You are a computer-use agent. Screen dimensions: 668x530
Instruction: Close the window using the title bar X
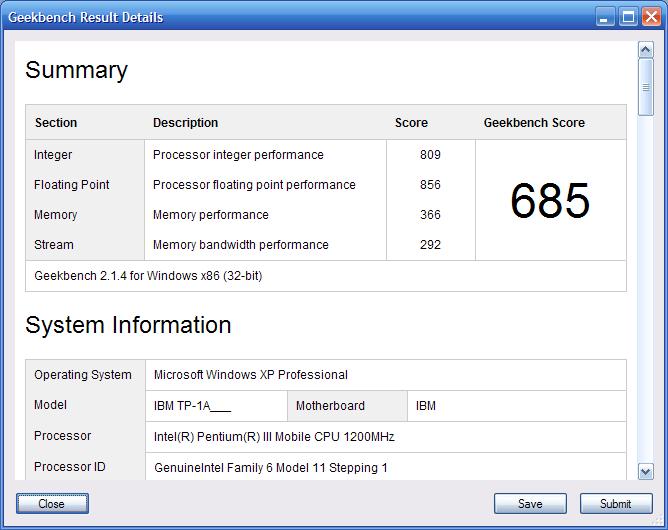pyautogui.click(x=650, y=17)
